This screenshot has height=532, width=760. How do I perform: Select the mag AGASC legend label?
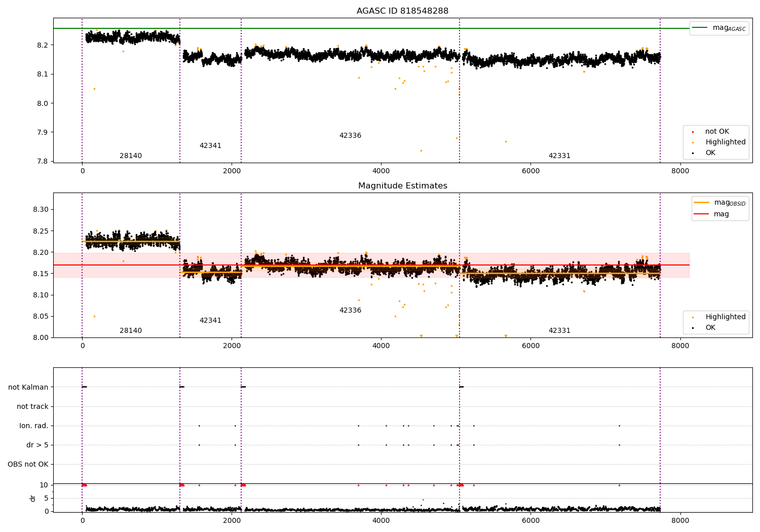click(x=729, y=28)
